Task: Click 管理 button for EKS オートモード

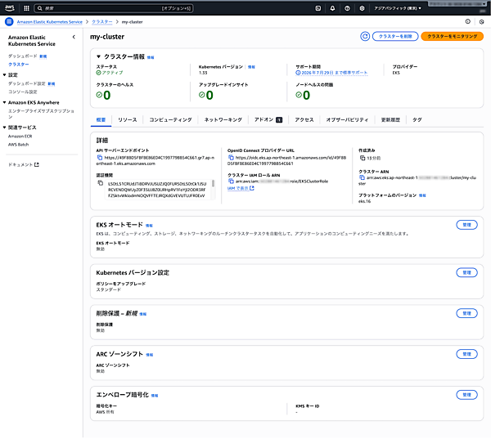Action: coord(466,224)
